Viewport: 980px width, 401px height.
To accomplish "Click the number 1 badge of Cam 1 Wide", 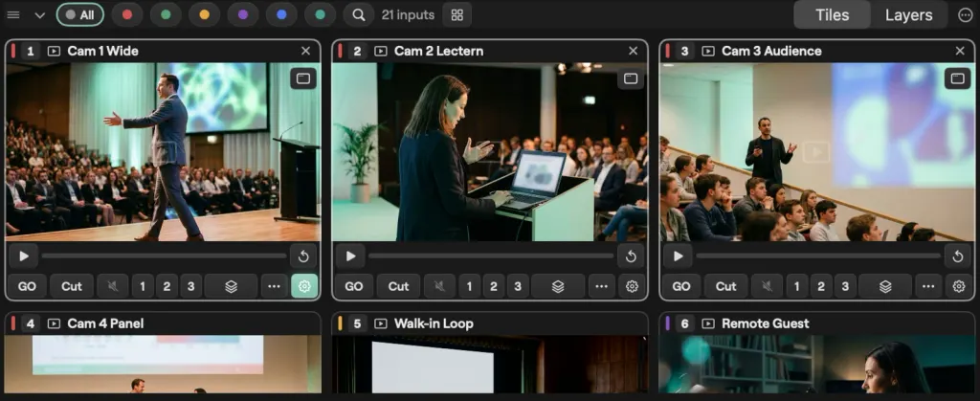I will point(30,52).
